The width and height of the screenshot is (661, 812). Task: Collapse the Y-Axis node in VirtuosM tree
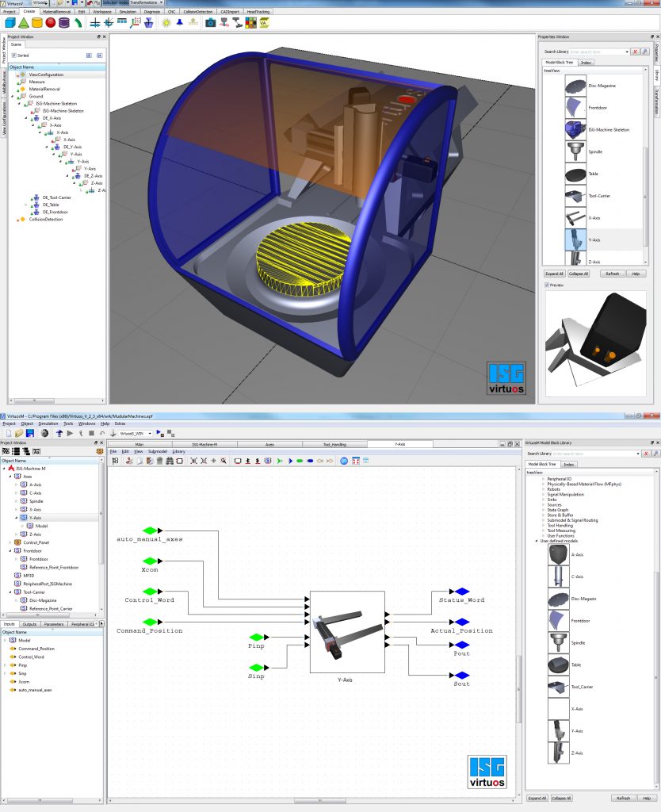tap(17, 518)
